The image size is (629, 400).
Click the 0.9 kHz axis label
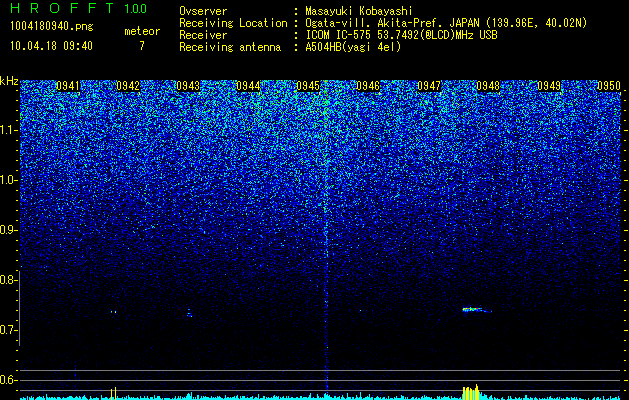coord(7,230)
